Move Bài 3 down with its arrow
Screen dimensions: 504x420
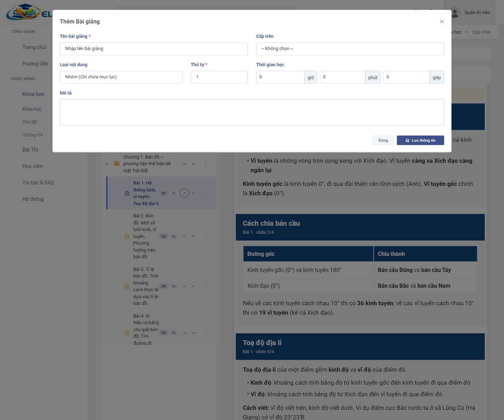[x=194, y=286]
